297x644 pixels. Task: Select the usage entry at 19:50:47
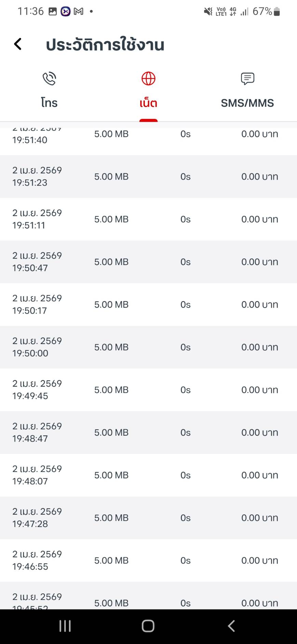pos(148,262)
